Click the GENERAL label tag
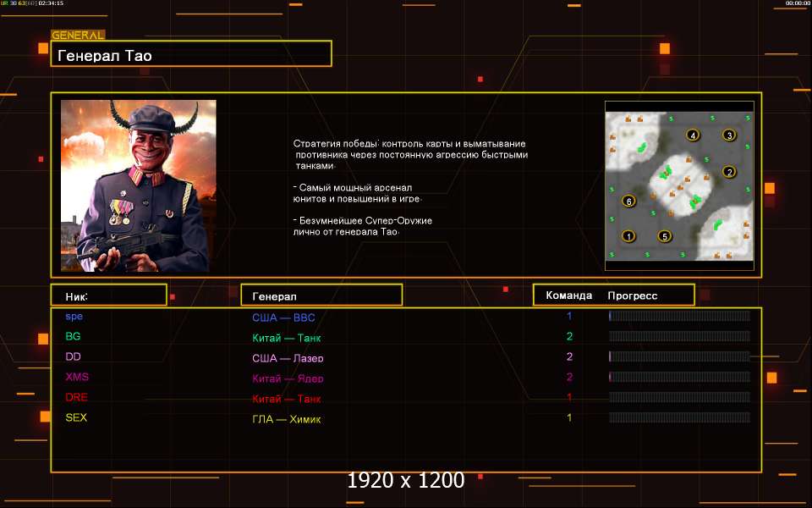Viewport: 812px width, 508px height. (78, 35)
